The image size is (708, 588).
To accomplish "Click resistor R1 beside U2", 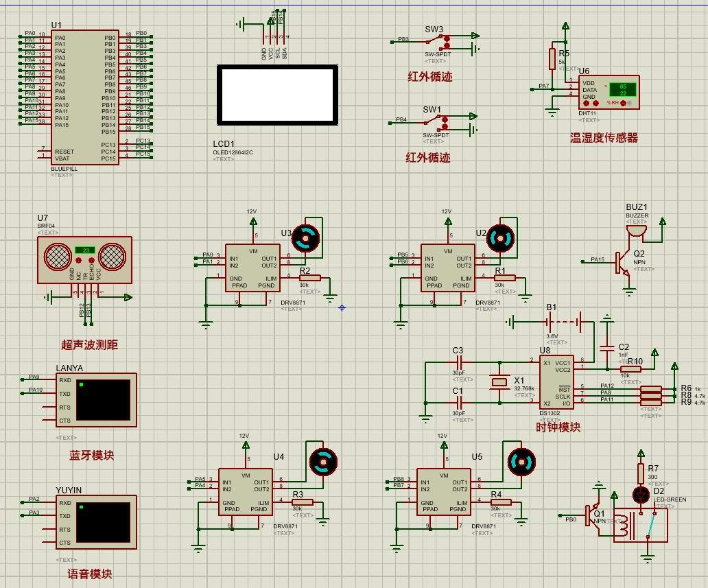I will [x=505, y=278].
